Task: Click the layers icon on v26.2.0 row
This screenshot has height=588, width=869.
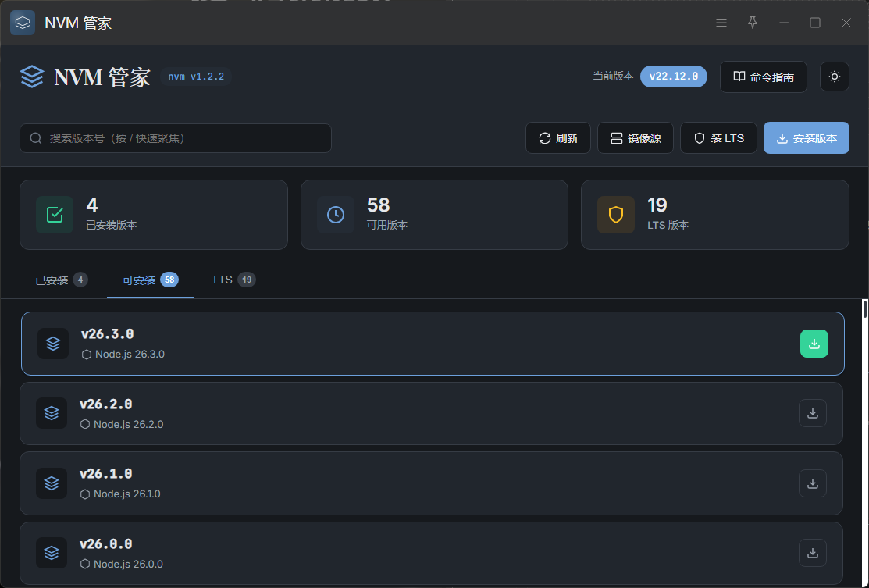Action: (52, 413)
